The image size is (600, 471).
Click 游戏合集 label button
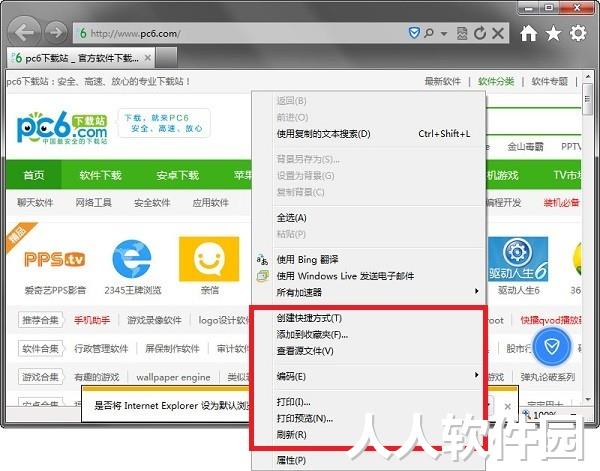40,377
